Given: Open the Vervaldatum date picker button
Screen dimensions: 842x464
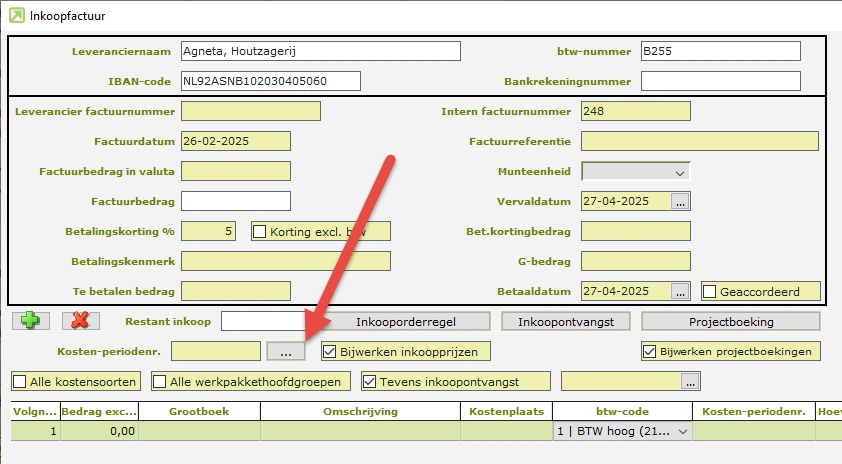Looking at the screenshot, I should [681, 201].
